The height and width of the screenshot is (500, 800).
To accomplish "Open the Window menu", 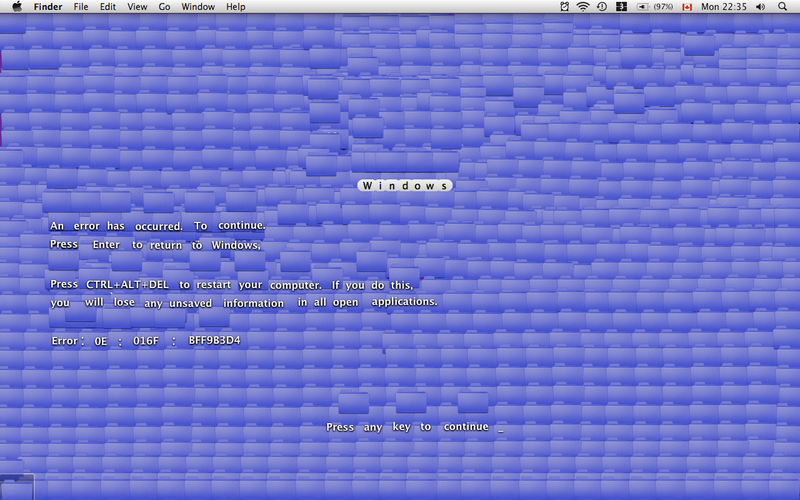I will pos(197,7).
